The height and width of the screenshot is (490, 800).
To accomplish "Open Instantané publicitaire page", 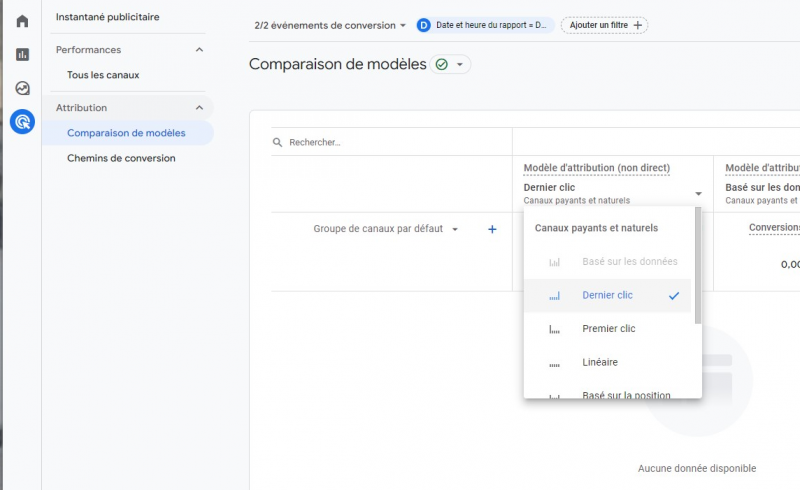I will 108,17.
